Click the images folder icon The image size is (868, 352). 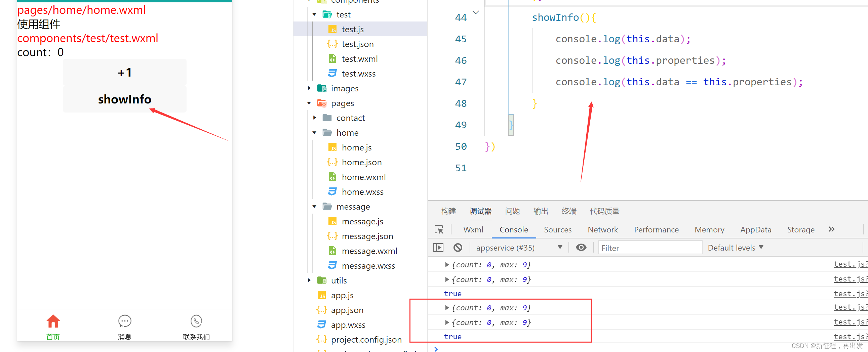click(322, 89)
